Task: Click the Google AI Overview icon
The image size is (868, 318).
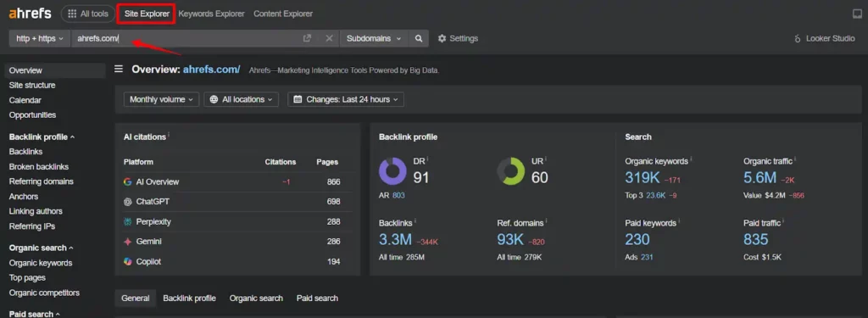Action: click(x=127, y=181)
